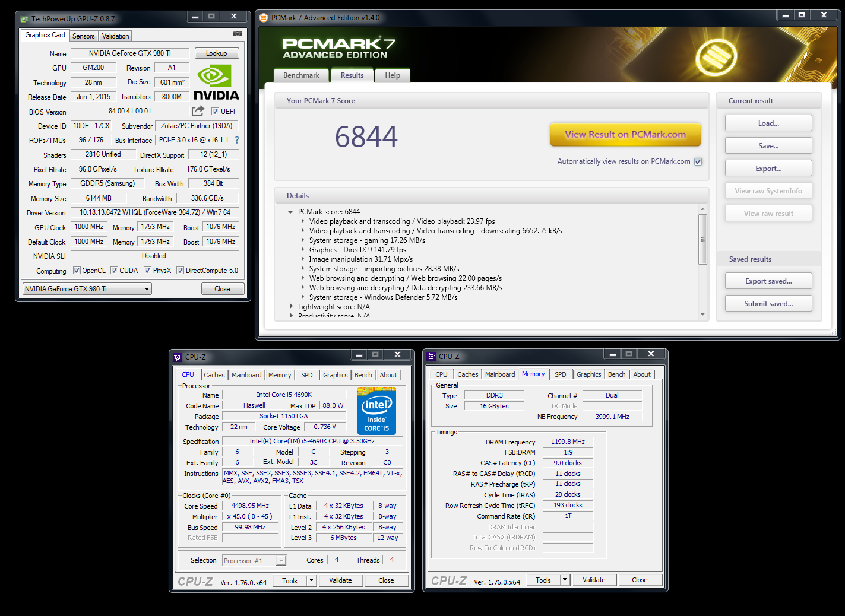Screen dimensions: 845x616
Task: Click the GPU-Z title bar icon
Action: coord(24,19)
